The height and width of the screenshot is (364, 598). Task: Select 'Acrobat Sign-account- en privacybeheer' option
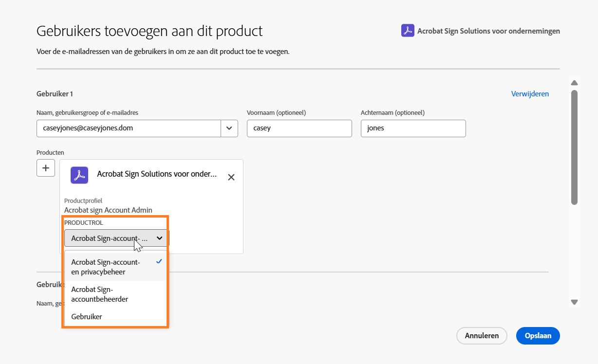coord(106,267)
